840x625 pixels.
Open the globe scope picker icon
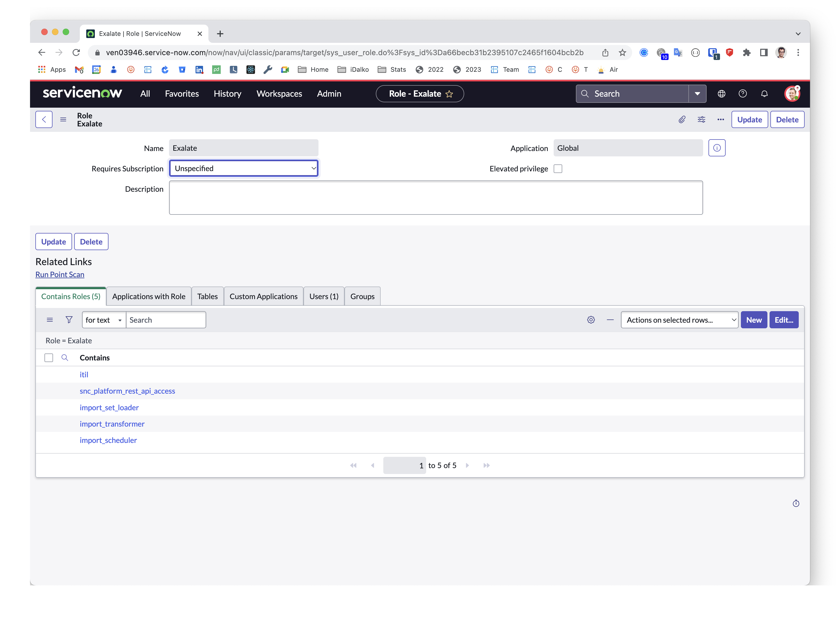pos(721,93)
